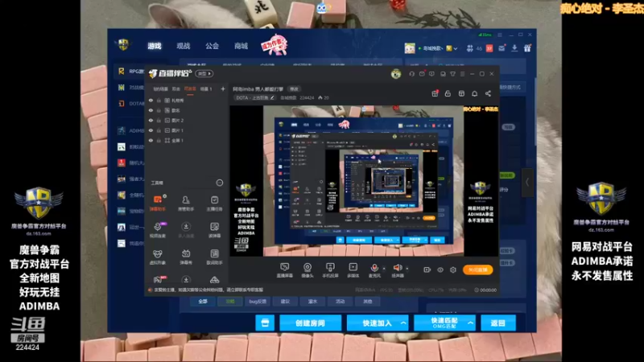Viewport: 644px width, 362px height.
Task: Select the 图片 2 source row
Action: (187, 120)
